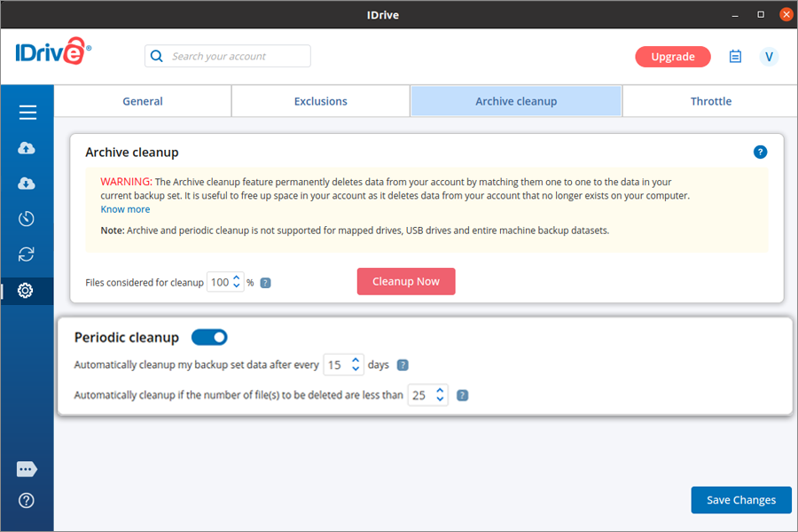Open the user profile V avatar
This screenshot has width=798, height=532.
coord(769,57)
